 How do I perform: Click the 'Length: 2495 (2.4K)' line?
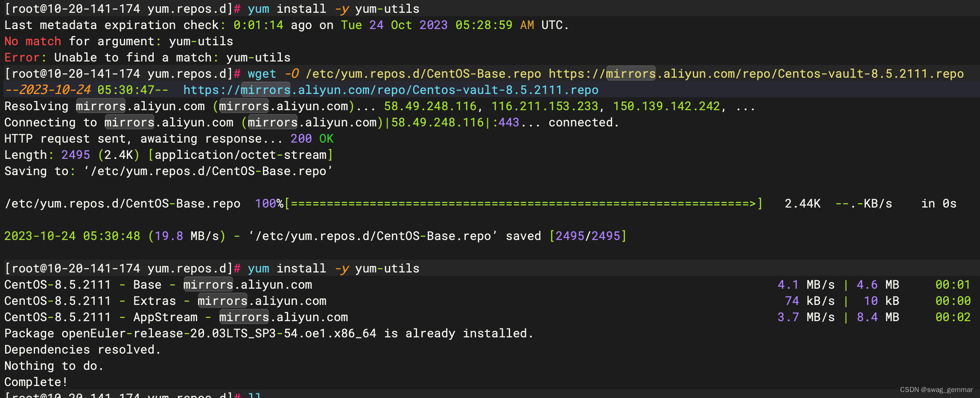(169, 155)
